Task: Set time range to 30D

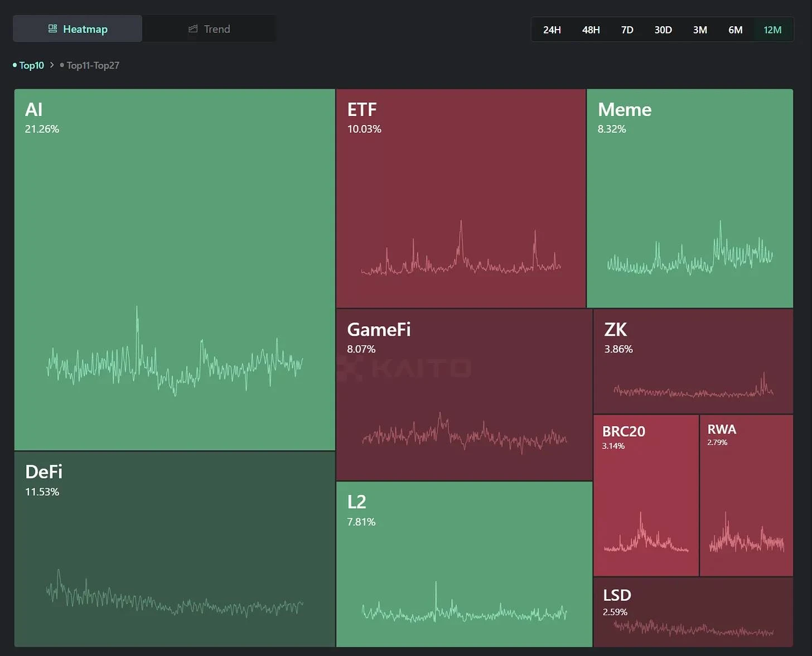Action: click(663, 30)
